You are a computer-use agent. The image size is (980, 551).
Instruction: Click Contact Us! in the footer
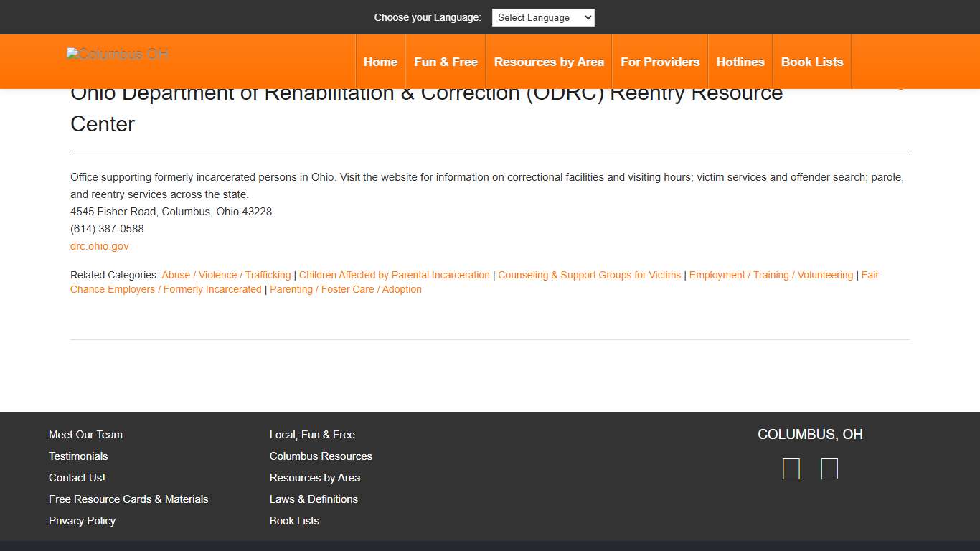[77, 477]
